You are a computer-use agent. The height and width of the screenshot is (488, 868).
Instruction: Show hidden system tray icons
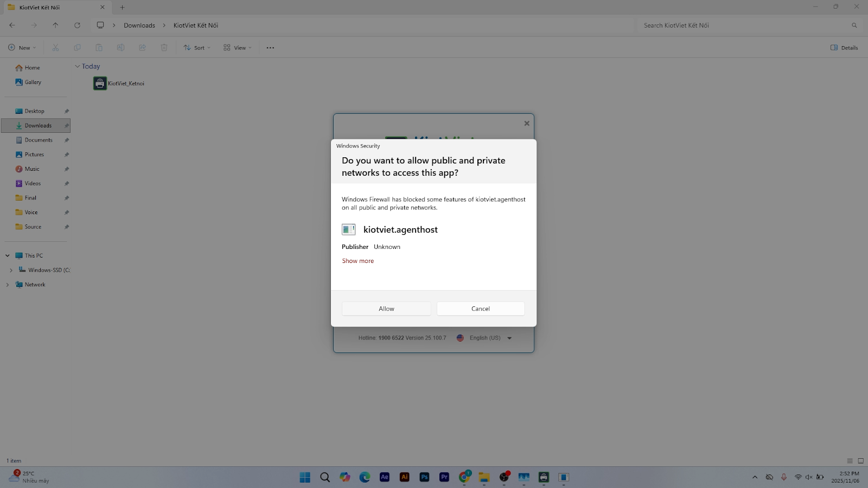pos(755,477)
